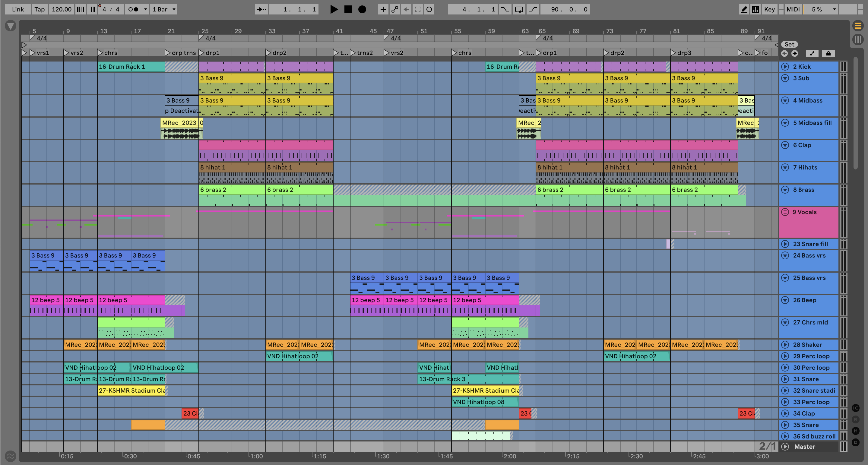This screenshot has height=465, width=868.
Task: Click the Session Record circle icon
Action: [x=429, y=9]
